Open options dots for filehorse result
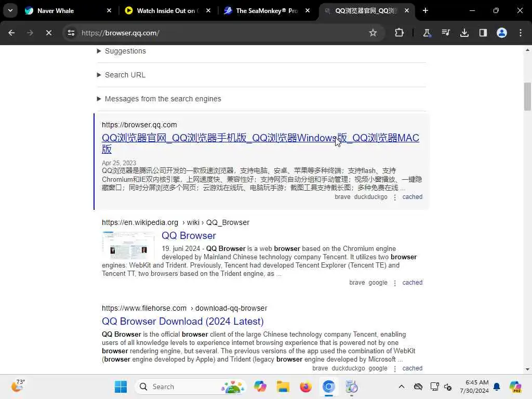Image resolution: width=532 pixels, height=399 pixels. click(x=395, y=369)
